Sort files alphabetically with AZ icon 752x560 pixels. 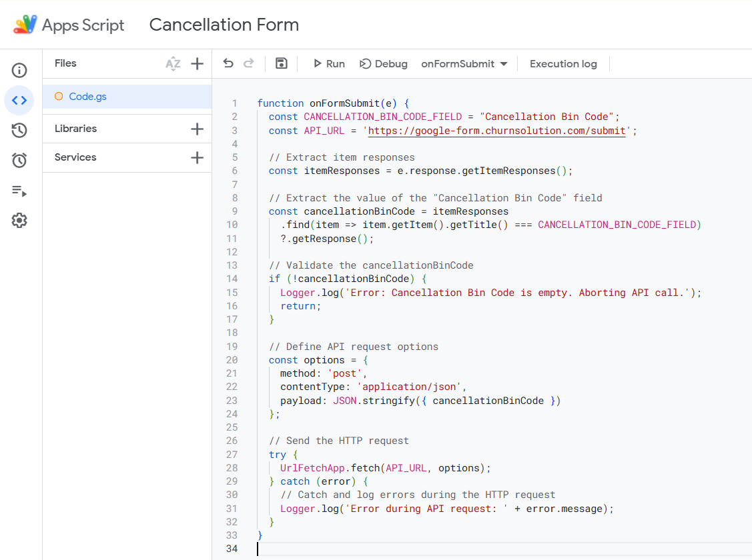[173, 63]
